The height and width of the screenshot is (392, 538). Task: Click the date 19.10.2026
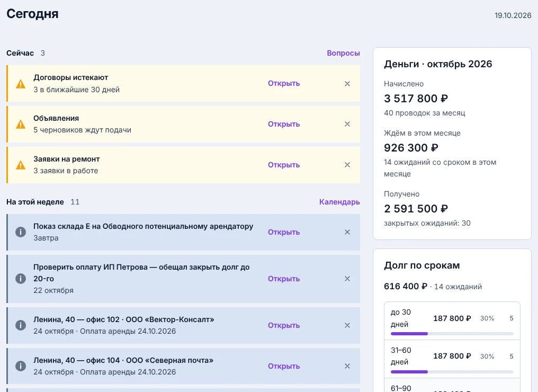point(513,15)
